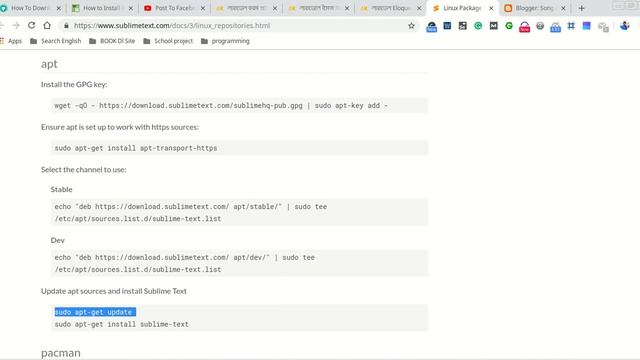
Task: Close the How To Download tab
Action: tap(58, 8)
